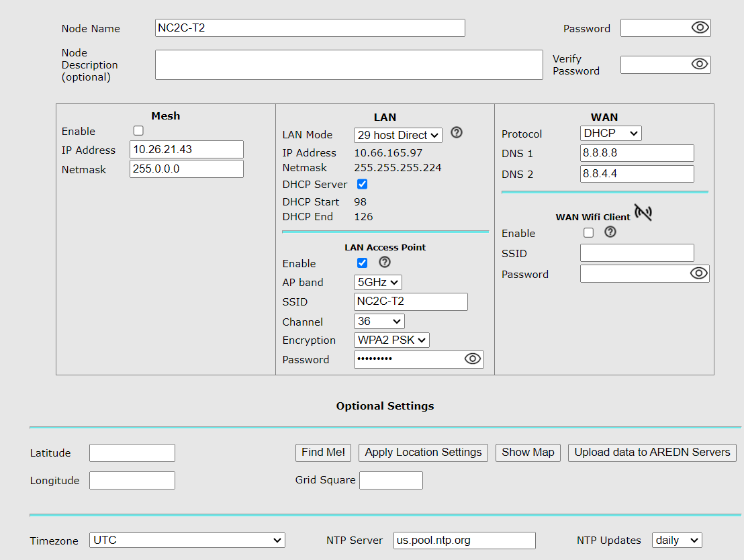The height and width of the screenshot is (560, 744).
Task: Open the WAN Wifi Client Enable help
Action: click(610, 232)
